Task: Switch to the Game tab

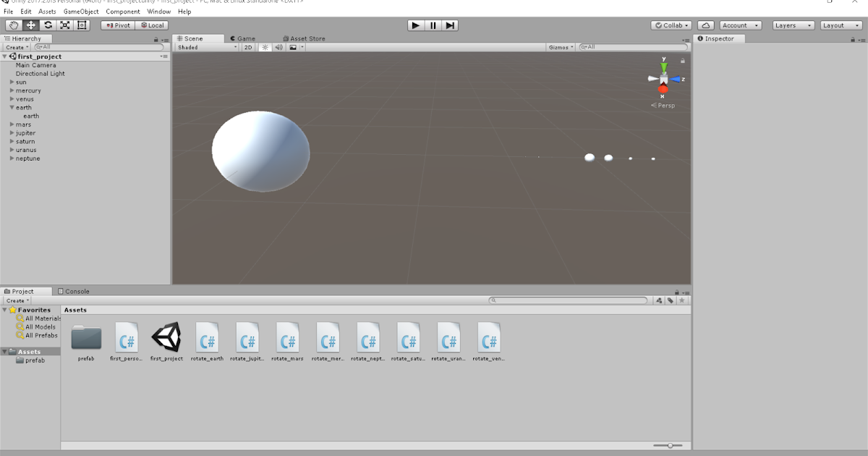Action: click(243, 38)
